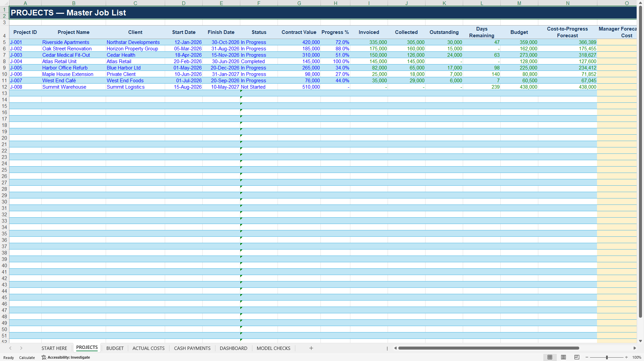
Task: Select the Days Remaining header cell
Action: (x=482, y=32)
